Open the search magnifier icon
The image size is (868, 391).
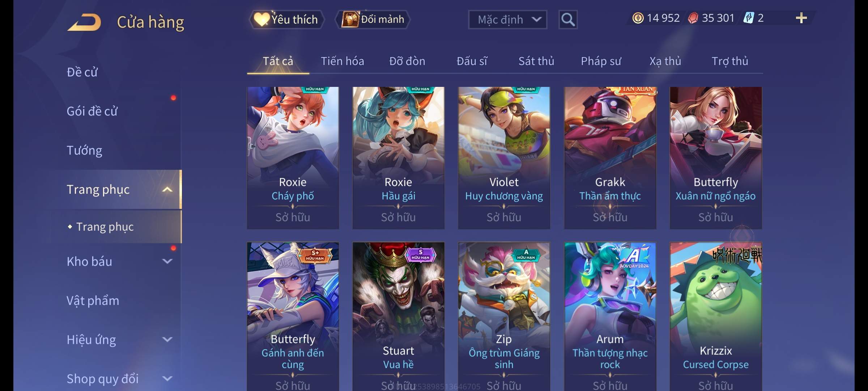pyautogui.click(x=568, y=20)
